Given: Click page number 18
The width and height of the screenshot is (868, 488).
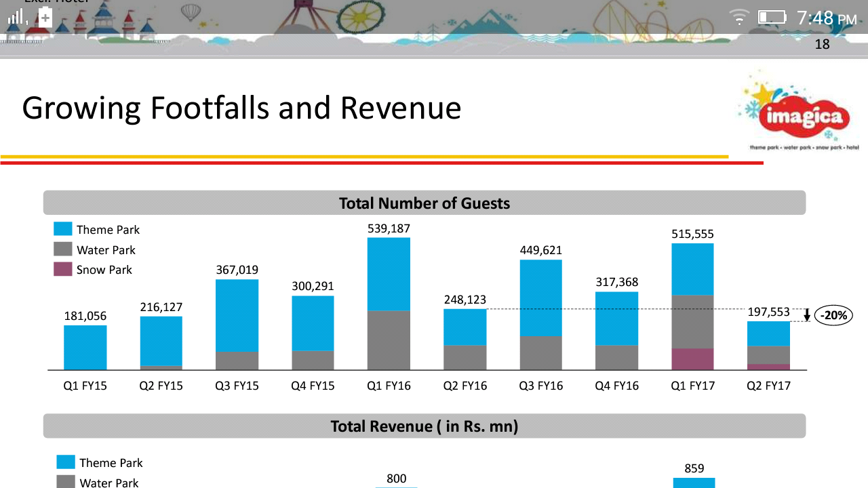Looking at the screenshot, I should pyautogui.click(x=822, y=45).
